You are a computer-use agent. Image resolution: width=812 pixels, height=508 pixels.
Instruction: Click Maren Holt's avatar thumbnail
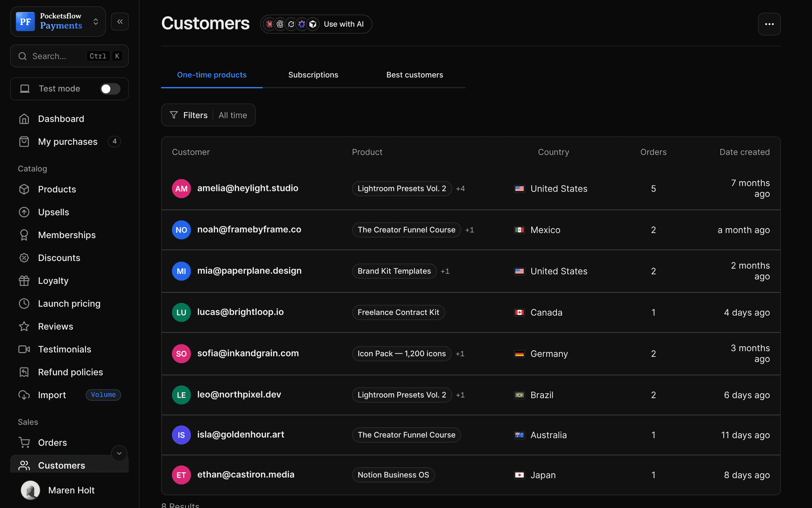pos(31,490)
